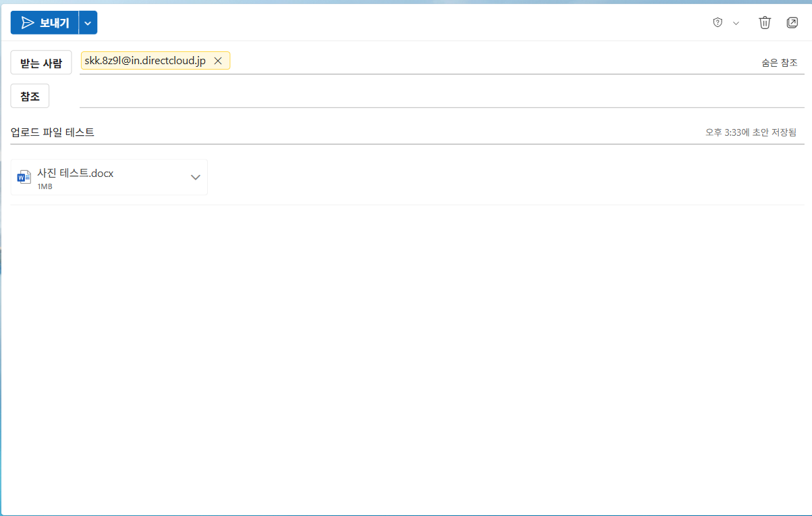Discard draft with the trash can icon
812x516 pixels.
(765, 23)
